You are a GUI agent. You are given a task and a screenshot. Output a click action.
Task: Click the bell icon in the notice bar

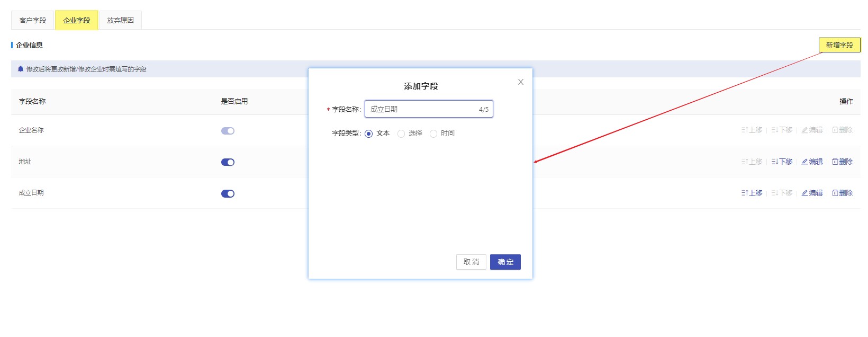coord(21,69)
